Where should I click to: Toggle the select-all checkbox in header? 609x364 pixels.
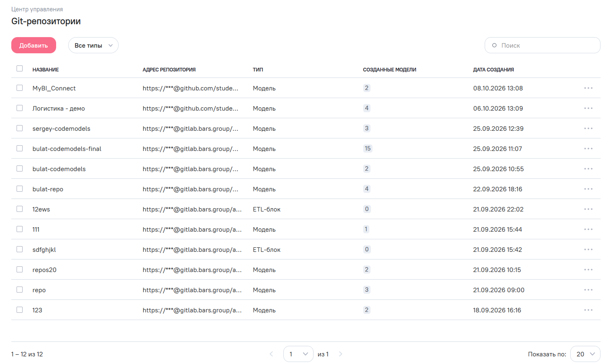point(19,69)
